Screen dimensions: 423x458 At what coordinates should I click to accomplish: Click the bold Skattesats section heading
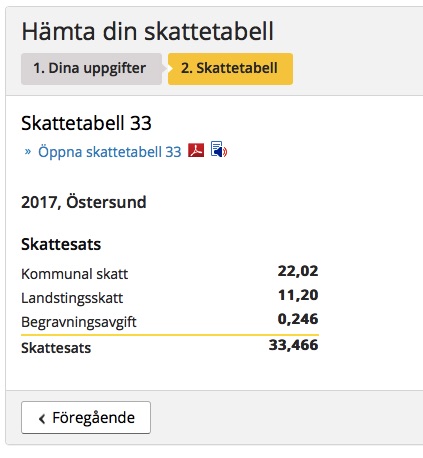(x=61, y=244)
